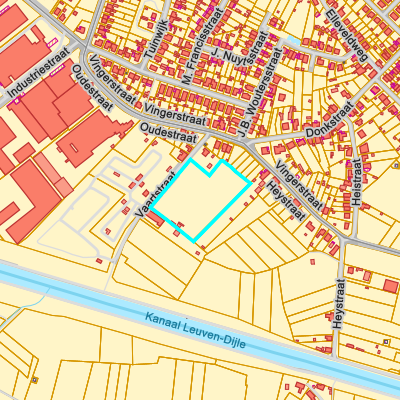The image size is (400, 400).
Task: Click inside the cyan-outlined highlighted parcel
Action: [x=200, y=200]
